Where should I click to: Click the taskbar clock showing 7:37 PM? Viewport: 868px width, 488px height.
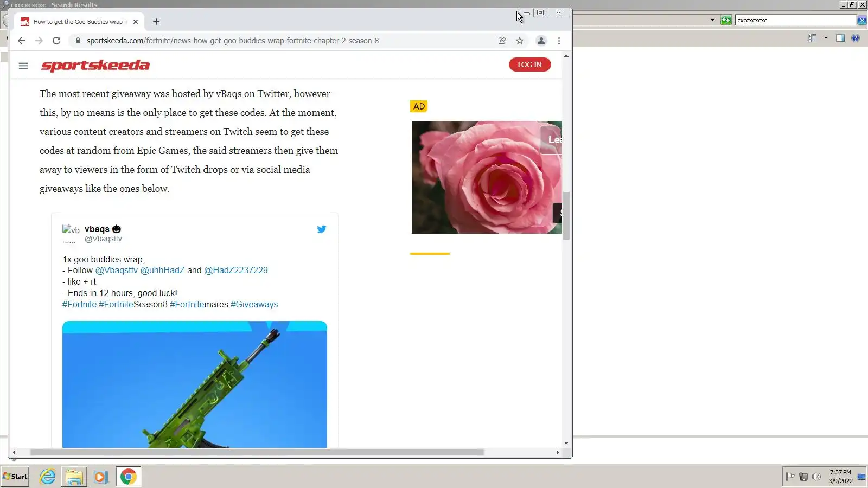pos(840,477)
